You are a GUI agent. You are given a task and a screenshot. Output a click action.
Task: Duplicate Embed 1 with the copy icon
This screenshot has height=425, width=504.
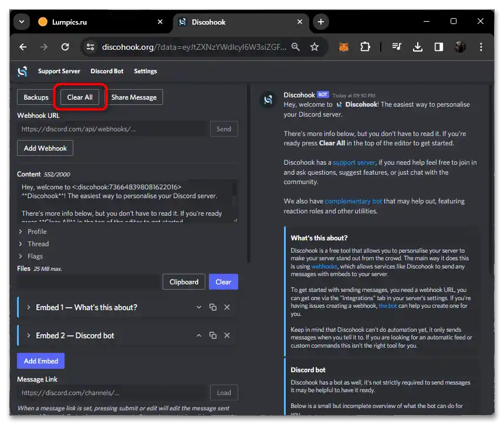(x=213, y=307)
